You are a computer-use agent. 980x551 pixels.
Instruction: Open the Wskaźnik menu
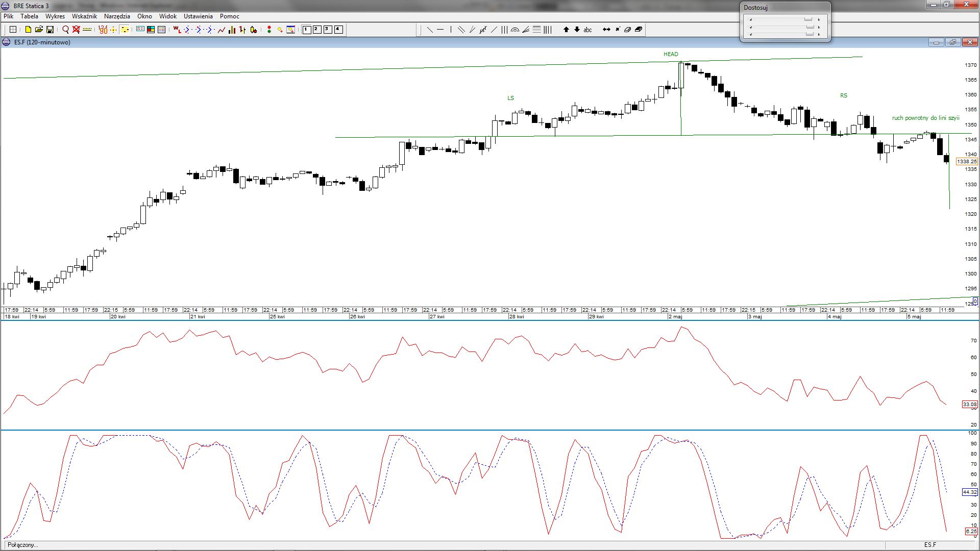tap(84, 16)
